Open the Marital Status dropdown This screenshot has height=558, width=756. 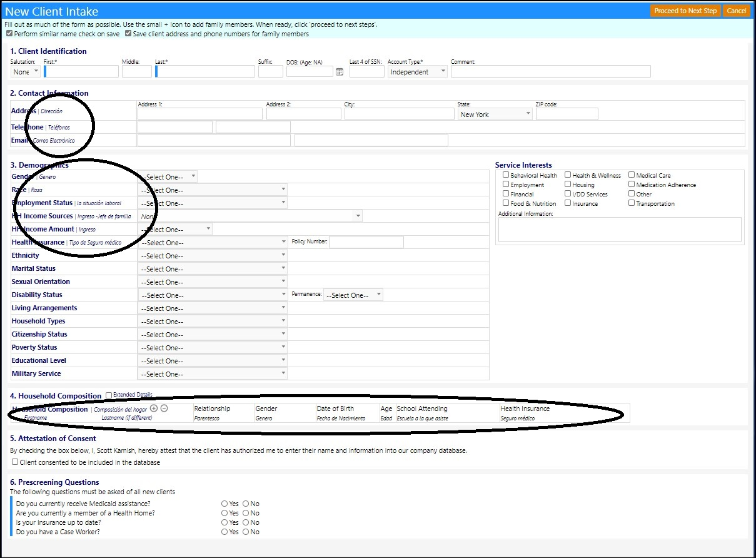pos(213,269)
